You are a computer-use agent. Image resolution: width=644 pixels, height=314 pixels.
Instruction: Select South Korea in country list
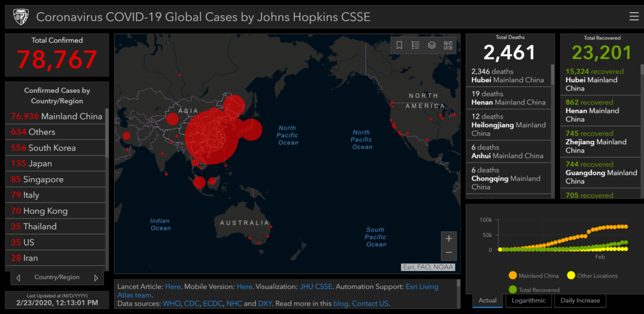pyautogui.click(x=55, y=148)
